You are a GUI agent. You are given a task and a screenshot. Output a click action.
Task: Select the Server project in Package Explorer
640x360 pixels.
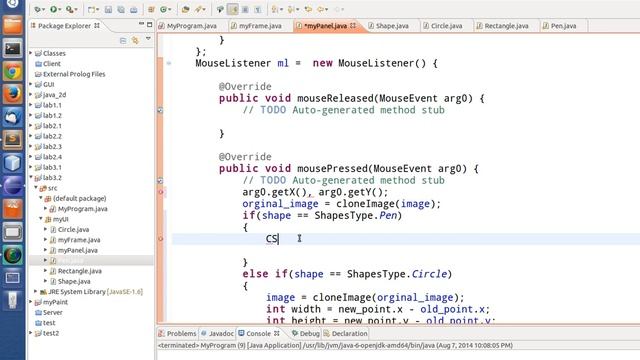pyautogui.click(x=53, y=312)
